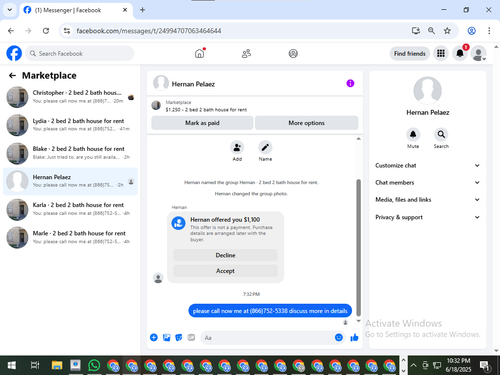The height and width of the screenshot is (375, 500).
Task: Click the Name edit pencil icon
Action: (265, 147)
